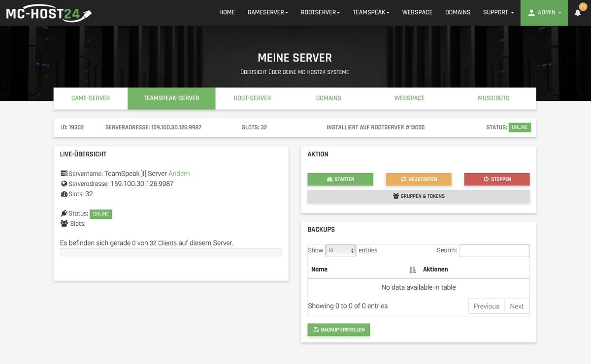
Task: Open Gruppen & Tokens
Action: click(x=419, y=196)
